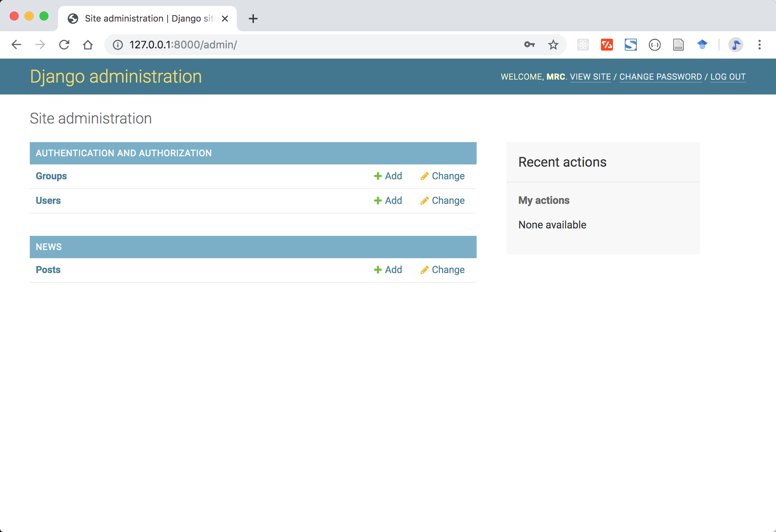The width and height of the screenshot is (776, 532).
Task: Open Chrome three-dot menu
Action: (759, 45)
